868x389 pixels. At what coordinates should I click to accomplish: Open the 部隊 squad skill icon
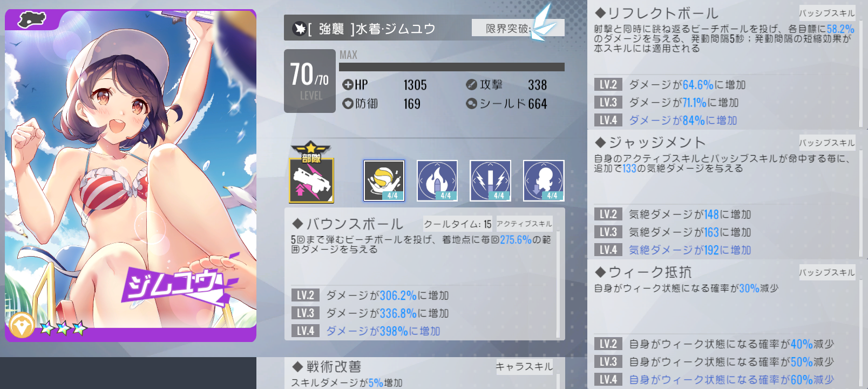[x=311, y=173]
